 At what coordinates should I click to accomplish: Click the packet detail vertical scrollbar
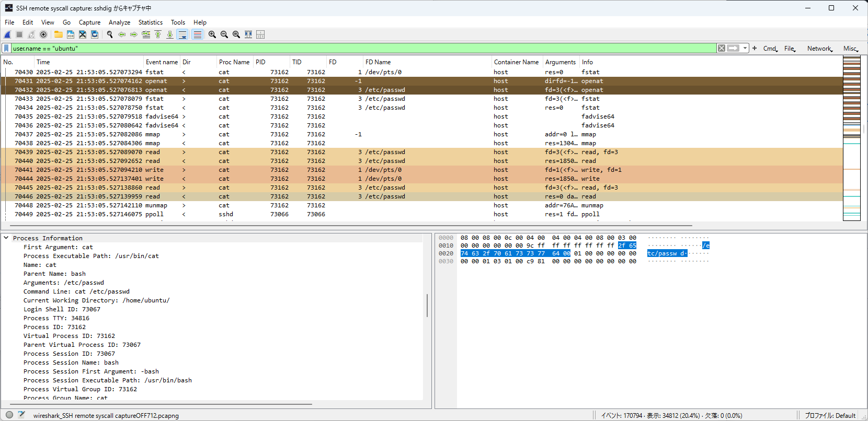coord(427,306)
